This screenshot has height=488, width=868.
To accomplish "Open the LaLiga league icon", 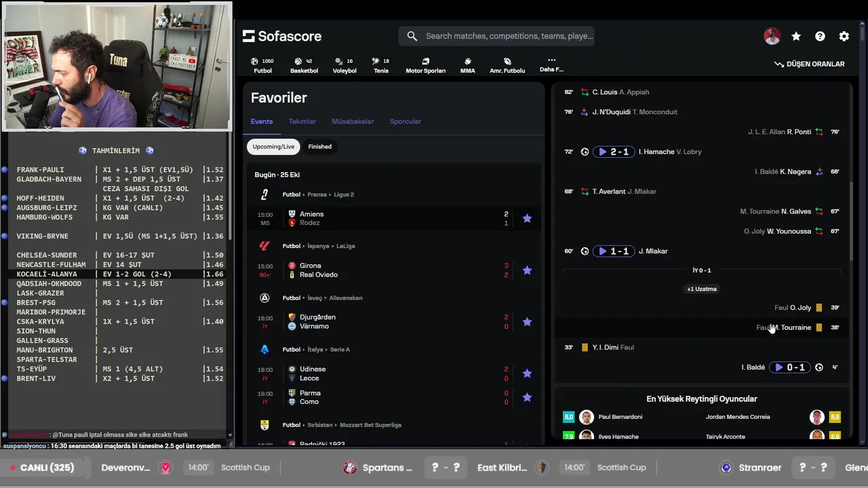I will click(x=264, y=246).
